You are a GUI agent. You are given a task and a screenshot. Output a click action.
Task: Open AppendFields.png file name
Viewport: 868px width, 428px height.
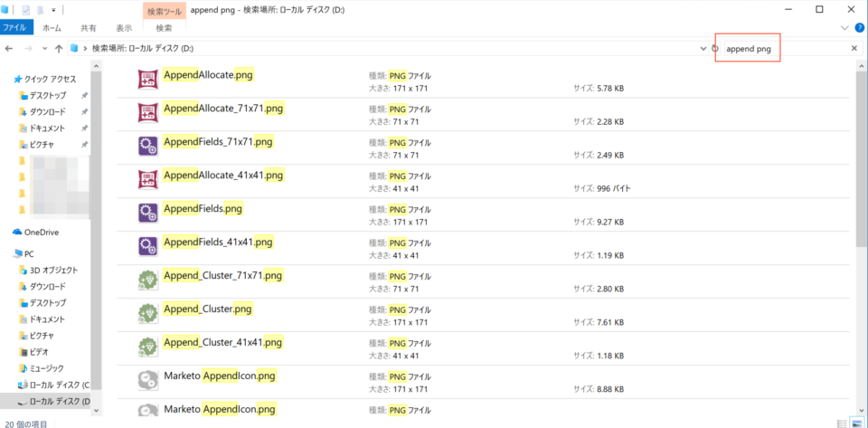point(203,209)
